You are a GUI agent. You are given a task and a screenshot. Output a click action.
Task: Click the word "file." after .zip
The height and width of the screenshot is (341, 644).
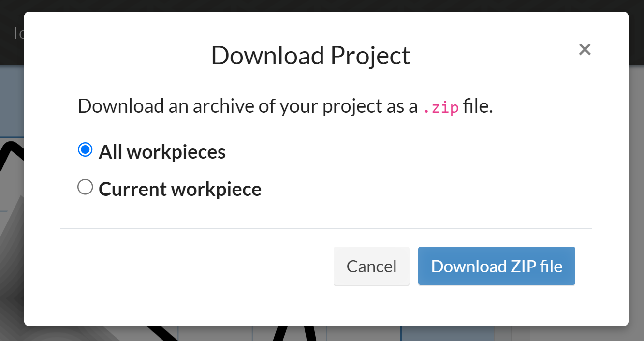(478, 106)
